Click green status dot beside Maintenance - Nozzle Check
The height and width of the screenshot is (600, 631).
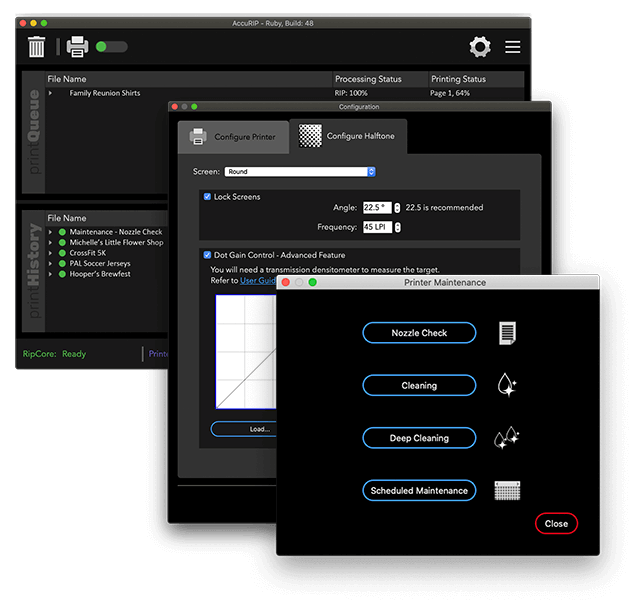click(x=62, y=232)
